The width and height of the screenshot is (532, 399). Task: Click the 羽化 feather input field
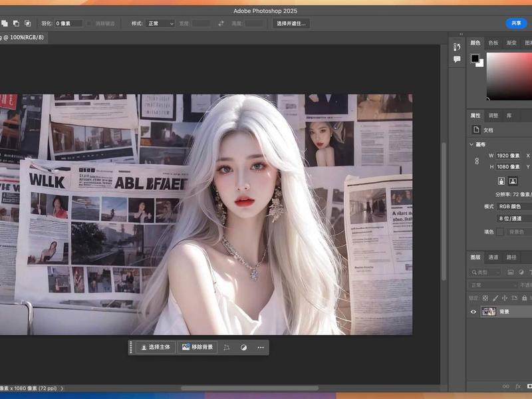69,23
